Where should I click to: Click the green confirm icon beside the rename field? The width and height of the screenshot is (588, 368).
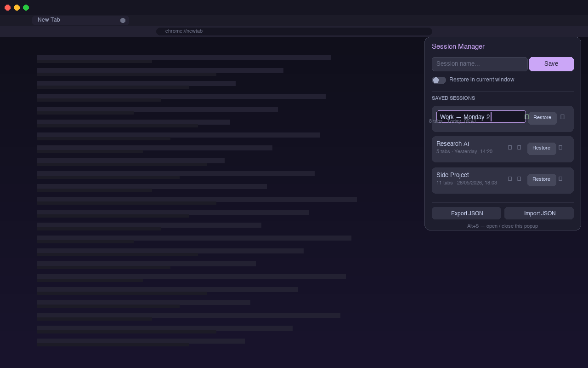click(526, 117)
